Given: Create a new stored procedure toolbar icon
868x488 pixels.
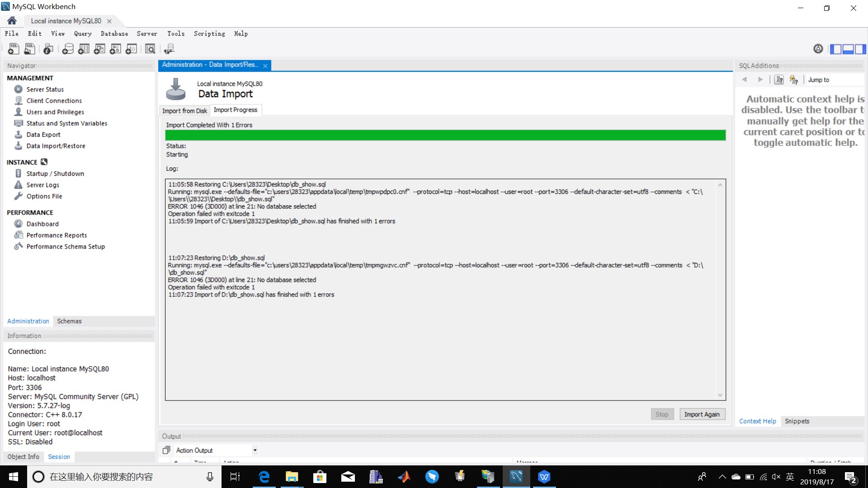Looking at the screenshot, I should click(x=115, y=49).
